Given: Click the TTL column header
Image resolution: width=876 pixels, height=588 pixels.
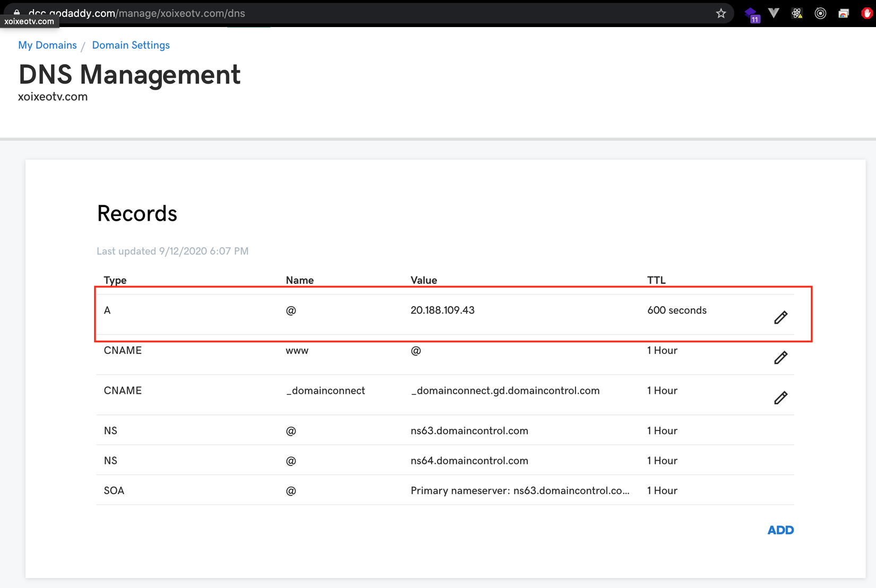Looking at the screenshot, I should pyautogui.click(x=656, y=280).
